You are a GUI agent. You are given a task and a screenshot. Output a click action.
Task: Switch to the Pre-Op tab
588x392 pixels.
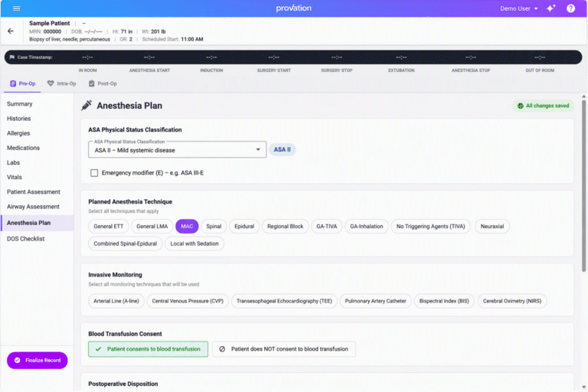[22, 83]
